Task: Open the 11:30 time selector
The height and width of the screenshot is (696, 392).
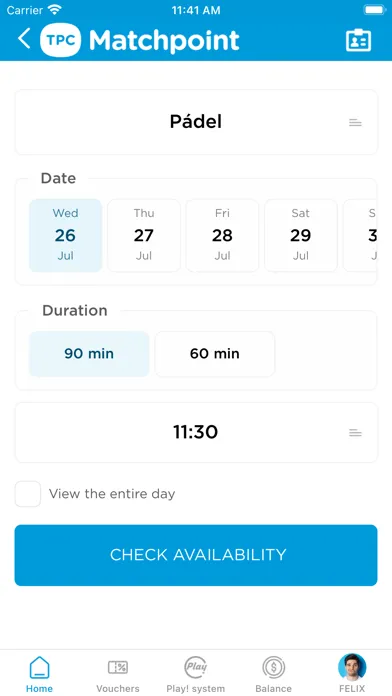Action: (x=196, y=432)
